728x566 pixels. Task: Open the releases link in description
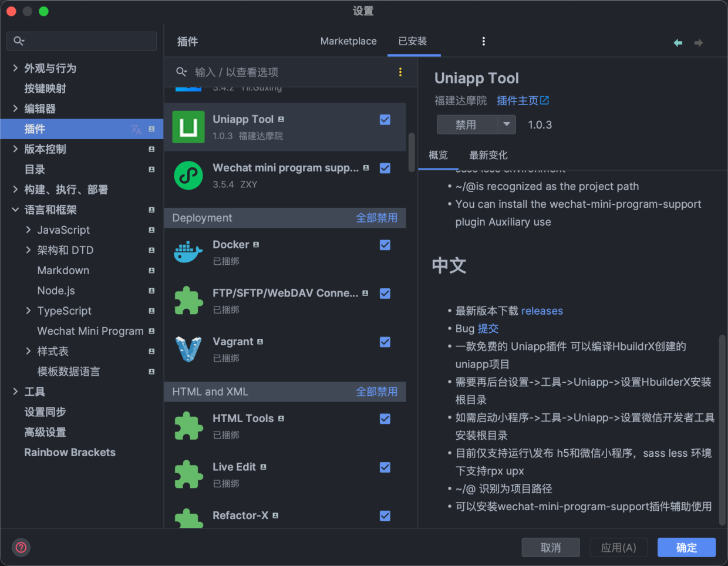[x=542, y=311]
